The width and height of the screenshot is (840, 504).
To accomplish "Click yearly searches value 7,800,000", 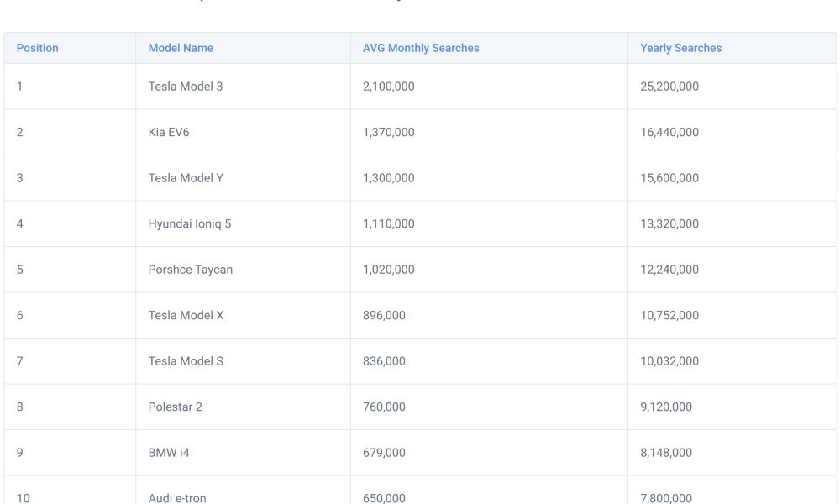I will [x=666, y=498].
